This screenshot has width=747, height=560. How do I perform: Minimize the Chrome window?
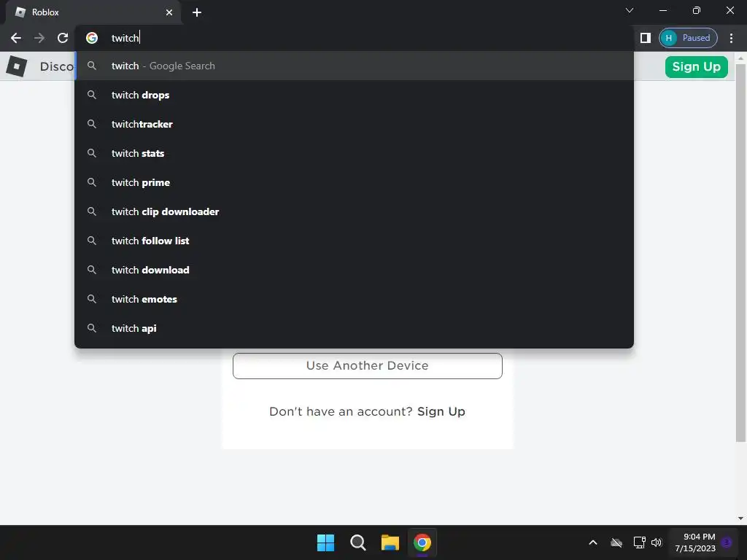tap(662, 10)
